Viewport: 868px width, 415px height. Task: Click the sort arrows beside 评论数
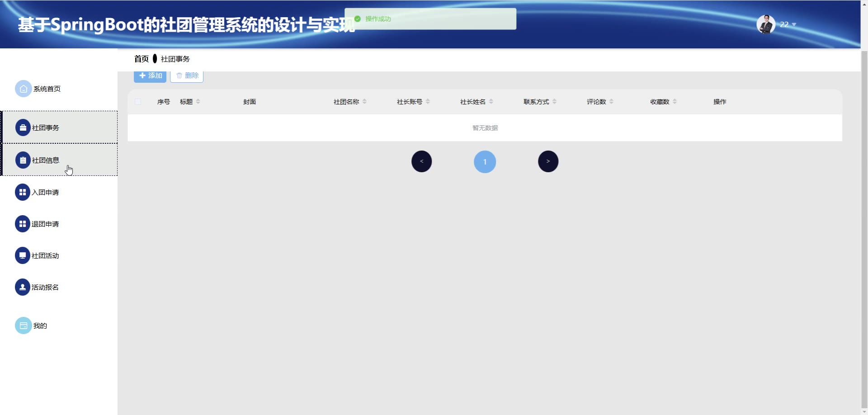click(x=611, y=102)
